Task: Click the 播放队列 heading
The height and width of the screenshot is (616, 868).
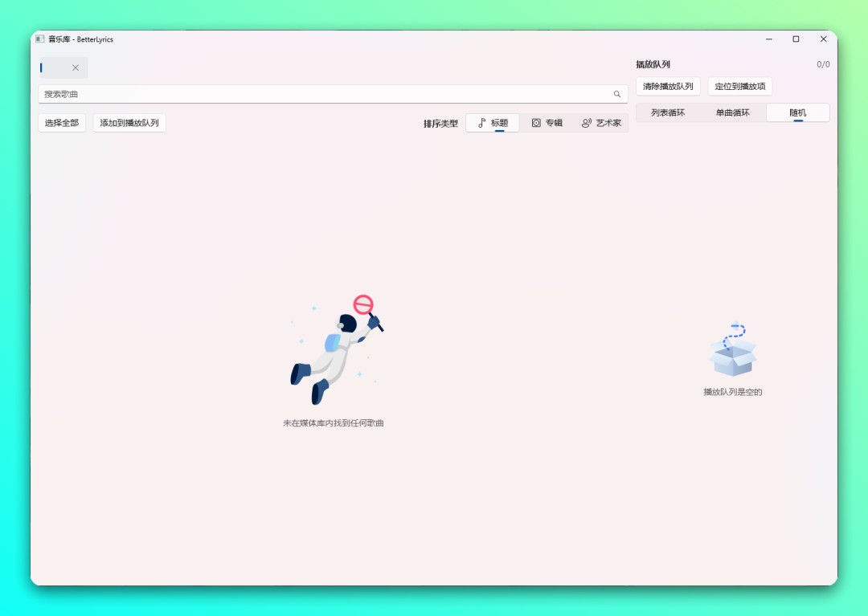Action: click(653, 64)
